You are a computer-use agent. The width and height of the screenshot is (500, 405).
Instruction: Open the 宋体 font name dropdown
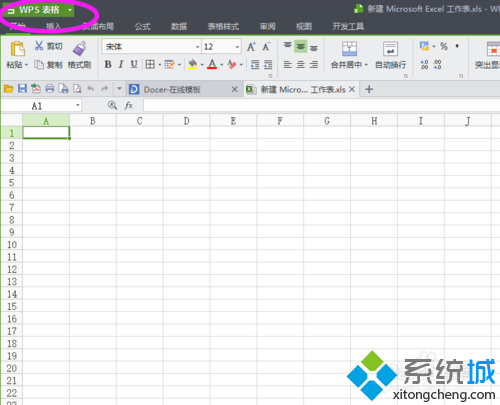coord(197,47)
